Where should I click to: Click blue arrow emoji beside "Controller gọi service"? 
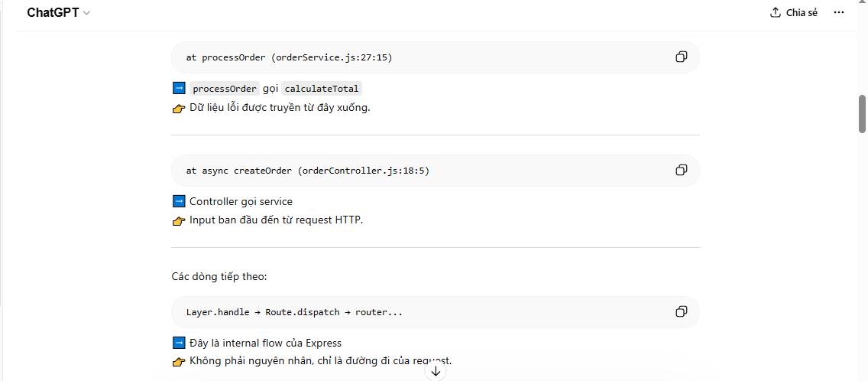pyautogui.click(x=179, y=201)
